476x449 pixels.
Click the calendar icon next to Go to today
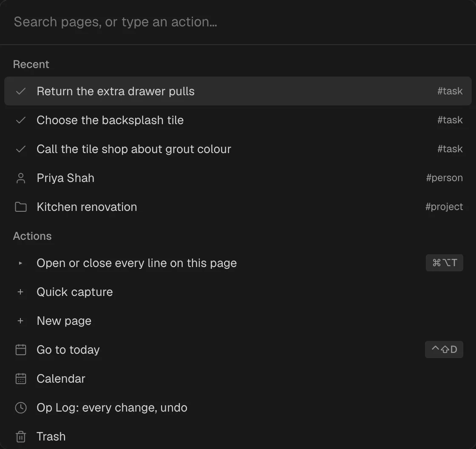click(x=21, y=350)
